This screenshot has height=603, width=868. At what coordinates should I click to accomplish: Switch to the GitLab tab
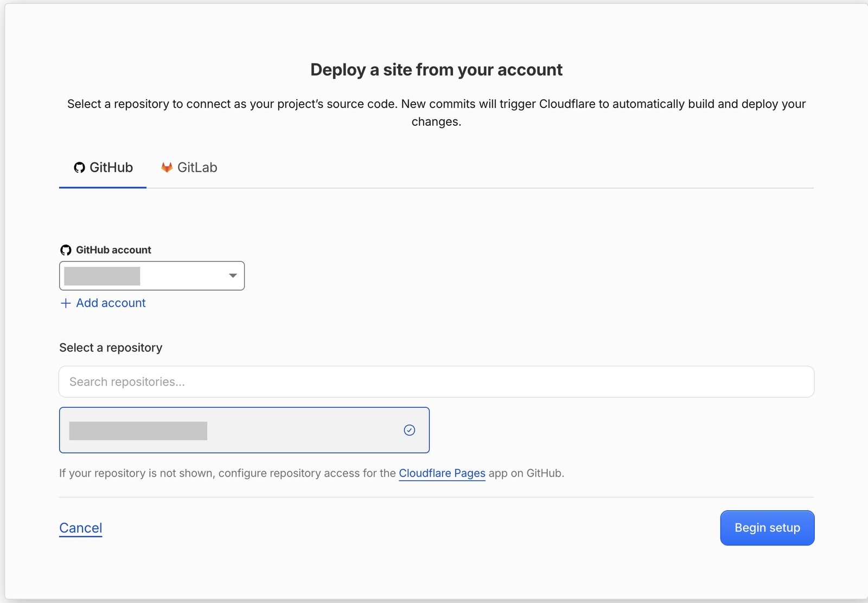[189, 168]
